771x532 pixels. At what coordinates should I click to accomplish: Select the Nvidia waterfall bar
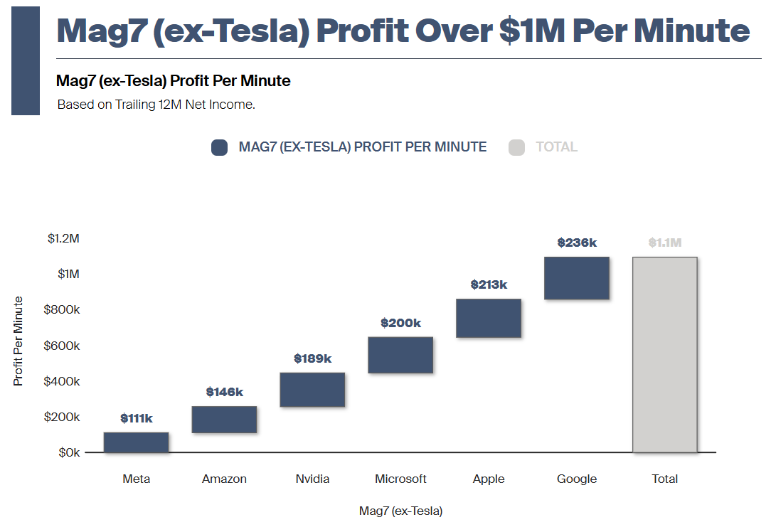coord(312,390)
